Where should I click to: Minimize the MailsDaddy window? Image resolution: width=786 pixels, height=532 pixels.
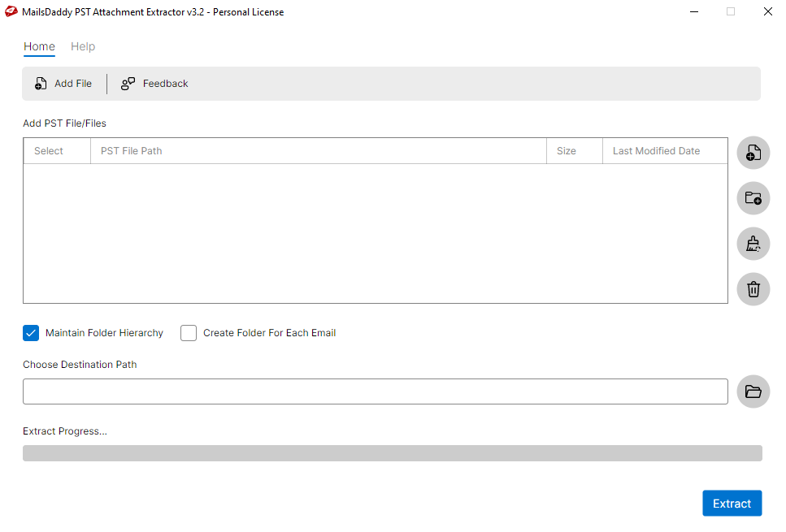pyautogui.click(x=694, y=11)
